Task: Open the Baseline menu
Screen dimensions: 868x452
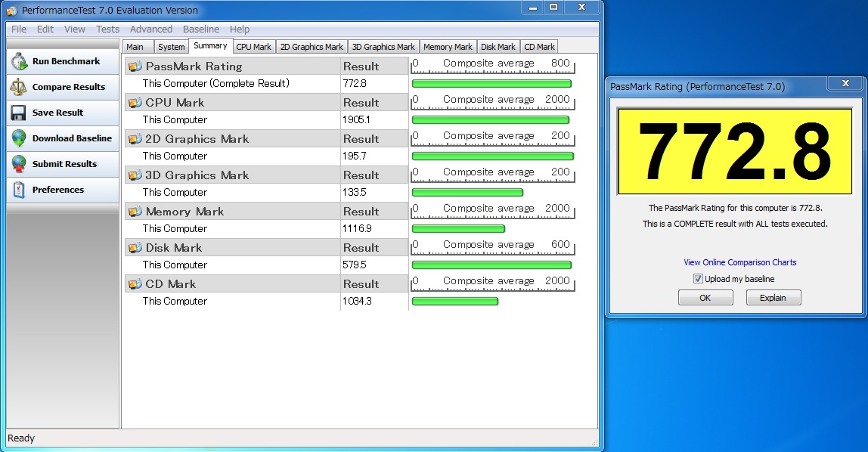Action: 201,29
